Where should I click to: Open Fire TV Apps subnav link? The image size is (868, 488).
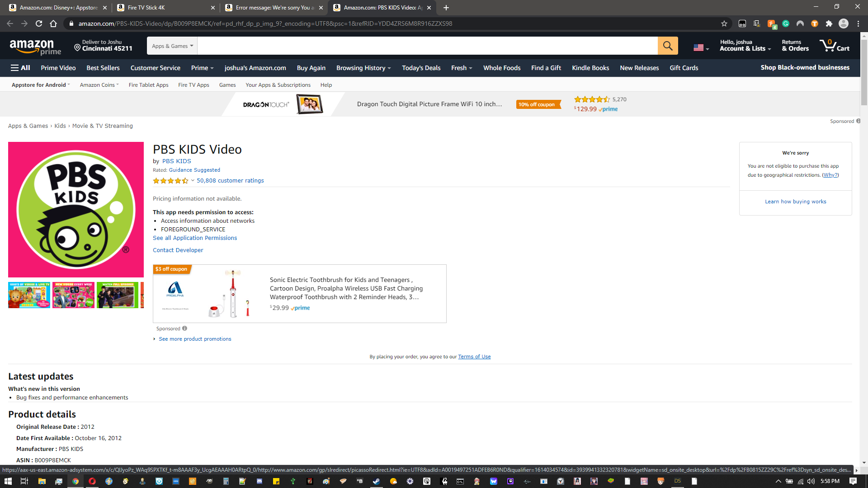pos(193,85)
